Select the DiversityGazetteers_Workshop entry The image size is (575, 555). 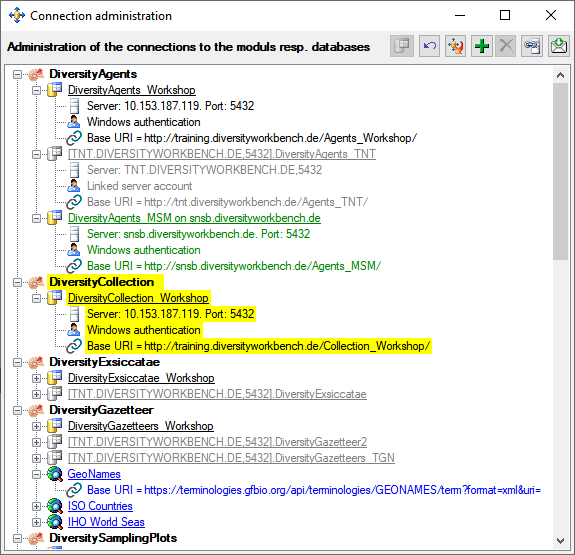141,426
